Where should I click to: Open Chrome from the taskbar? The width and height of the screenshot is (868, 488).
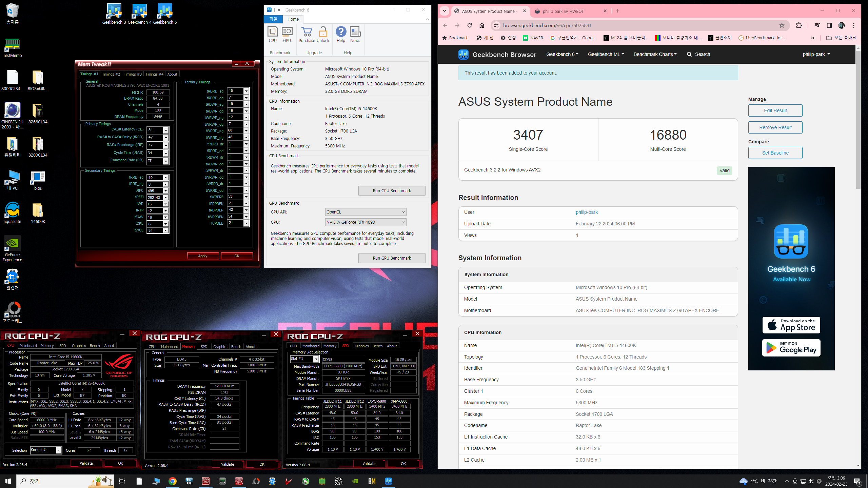click(x=172, y=481)
